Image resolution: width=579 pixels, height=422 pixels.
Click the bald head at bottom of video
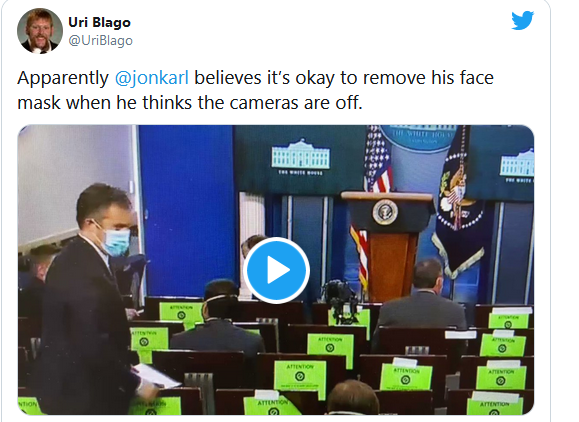click(353, 397)
